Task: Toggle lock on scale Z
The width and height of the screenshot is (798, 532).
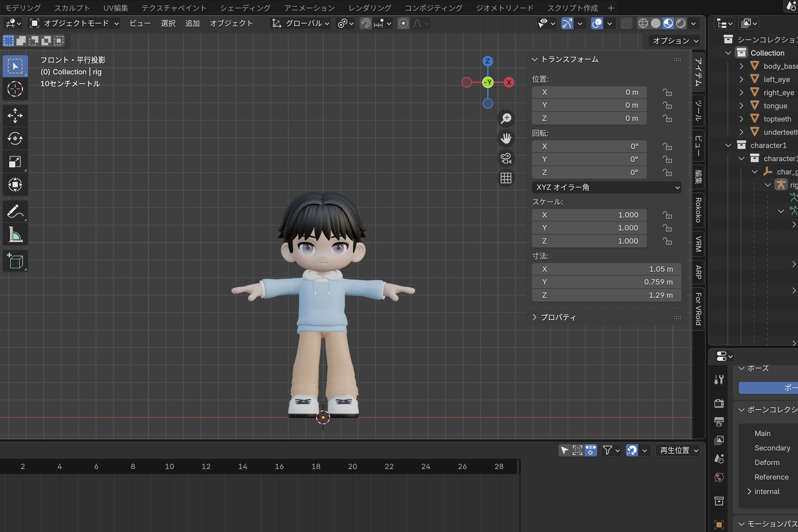Action: coord(667,241)
